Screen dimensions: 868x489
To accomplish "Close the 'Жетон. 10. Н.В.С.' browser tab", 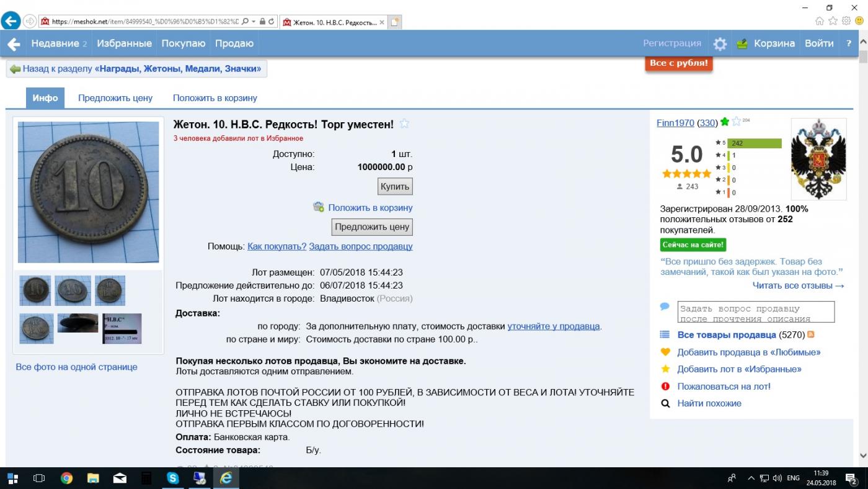I will pos(382,22).
